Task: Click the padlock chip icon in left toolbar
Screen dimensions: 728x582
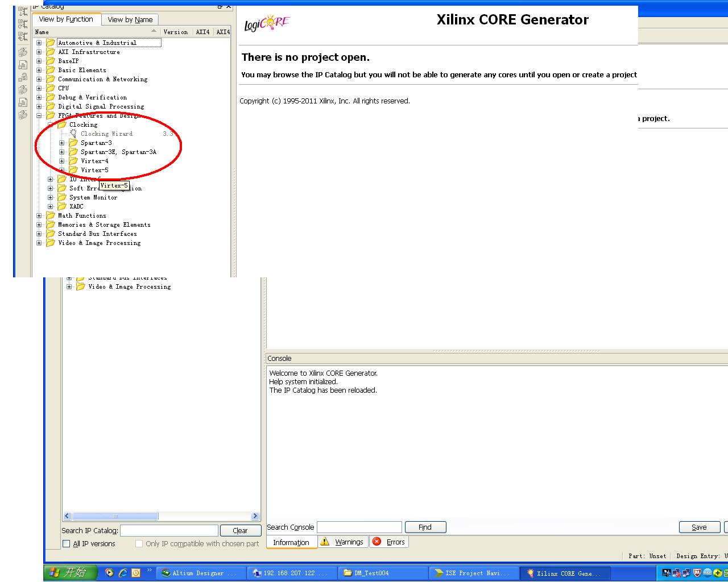Action: click(x=23, y=77)
